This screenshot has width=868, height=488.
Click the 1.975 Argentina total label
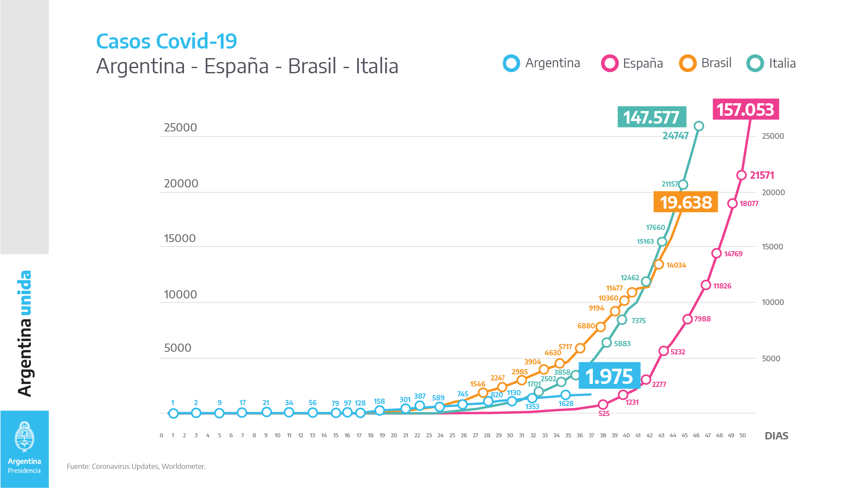[x=609, y=376]
